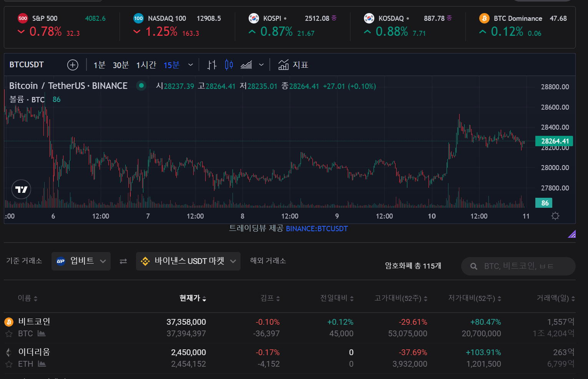The height and width of the screenshot is (379, 588).
Task: Switch chart interval to 1시간
Action: point(146,65)
